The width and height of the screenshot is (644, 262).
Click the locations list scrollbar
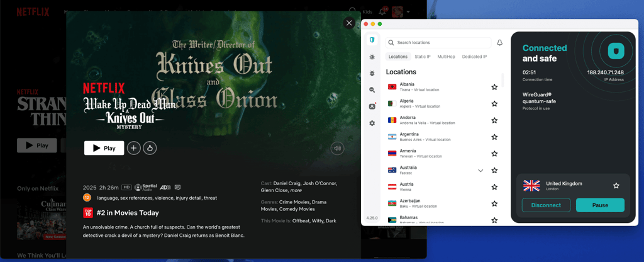coord(503,81)
